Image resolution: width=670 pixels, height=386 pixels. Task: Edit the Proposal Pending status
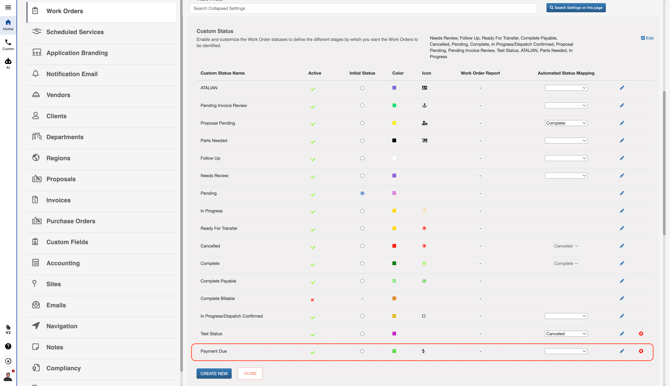(x=622, y=123)
